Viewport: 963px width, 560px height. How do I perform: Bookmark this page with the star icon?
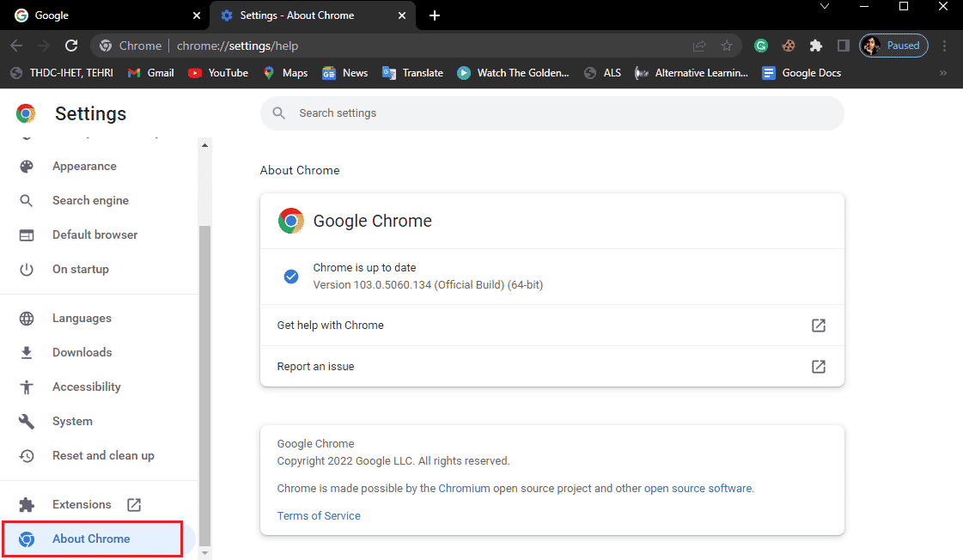point(727,46)
